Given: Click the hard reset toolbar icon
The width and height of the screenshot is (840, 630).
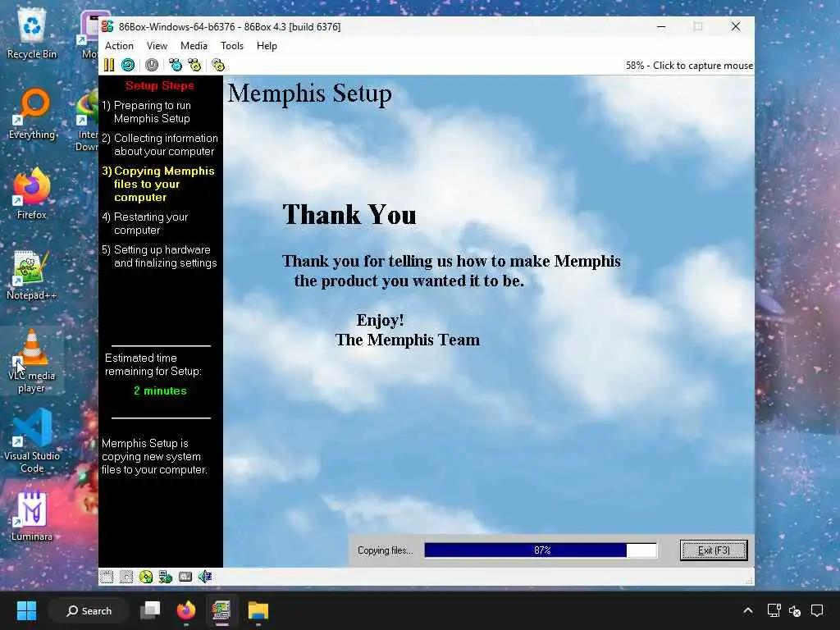Looking at the screenshot, I should coord(128,66).
